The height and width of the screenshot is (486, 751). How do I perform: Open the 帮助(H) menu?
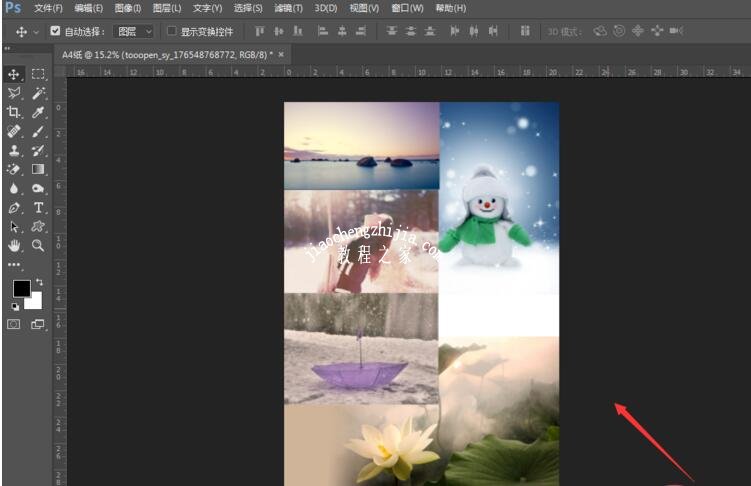(x=451, y=8)
